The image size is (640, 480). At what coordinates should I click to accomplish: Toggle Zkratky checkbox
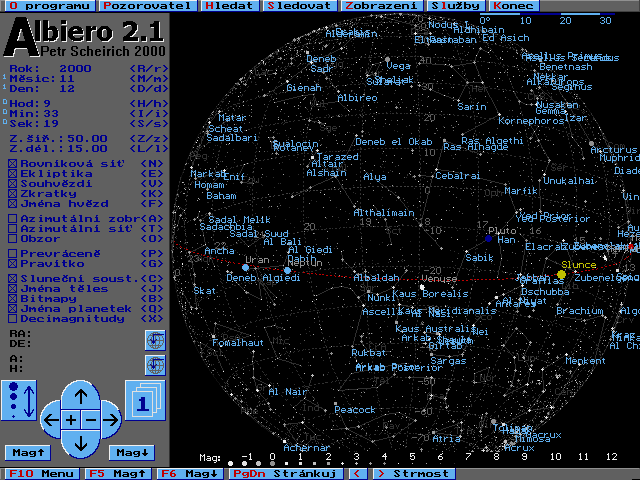[13, 194]
